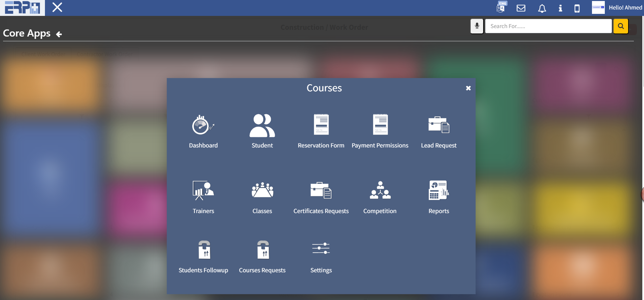Go back using Core Apps arrow
Screen dimensions: 644x300
(x=59, y=34)
